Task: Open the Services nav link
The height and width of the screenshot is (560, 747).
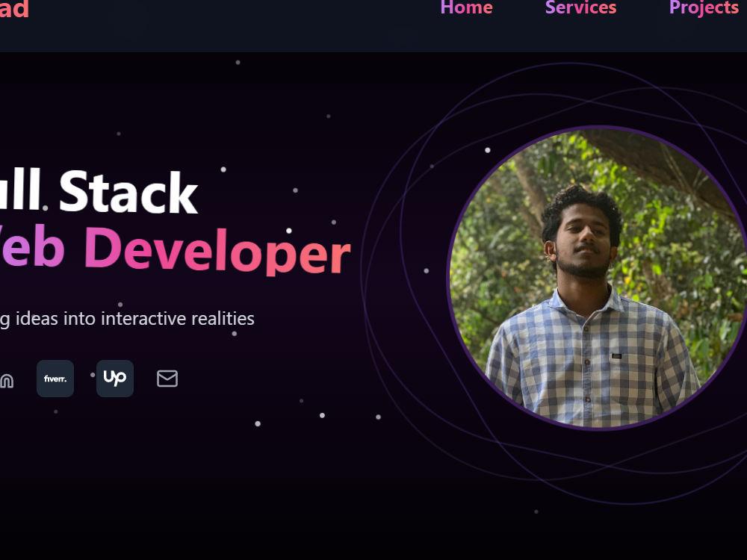Action: point(580,7)
